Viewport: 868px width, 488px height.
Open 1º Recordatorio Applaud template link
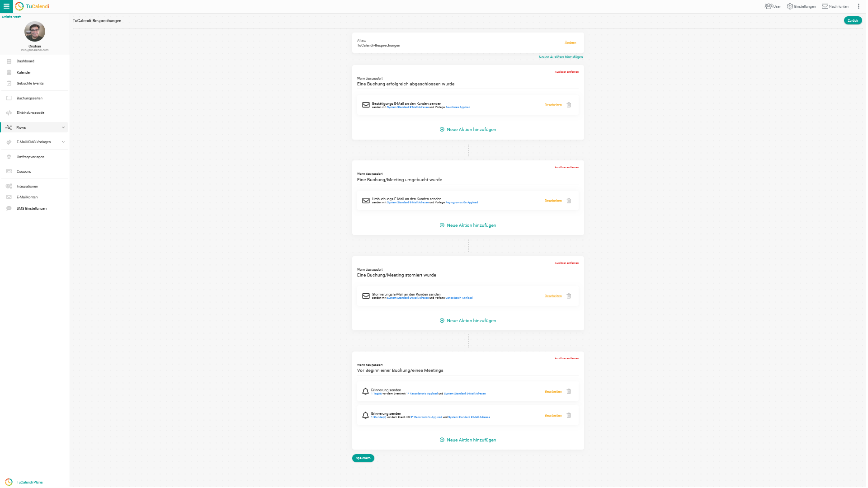pos(422,394)
